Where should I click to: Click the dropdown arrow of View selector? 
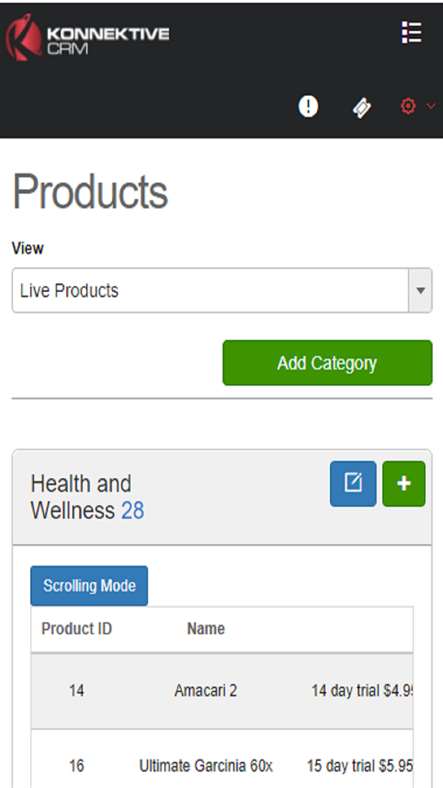pos(421,290)
